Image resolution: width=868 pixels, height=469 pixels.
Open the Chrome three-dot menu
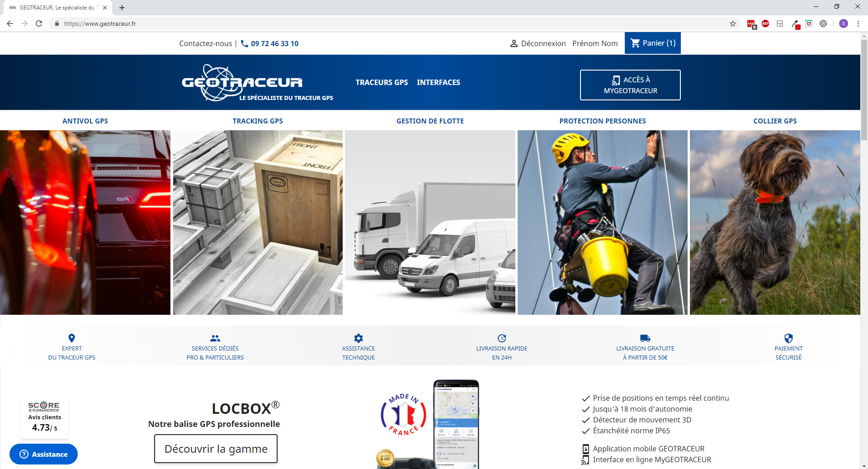pyautogui.click(x=859, y=24)
